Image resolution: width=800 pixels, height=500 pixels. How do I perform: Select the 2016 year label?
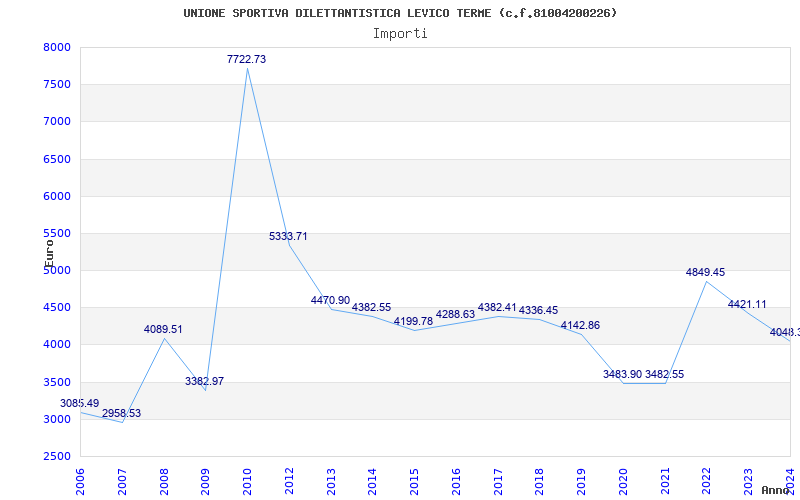(456, 482)
